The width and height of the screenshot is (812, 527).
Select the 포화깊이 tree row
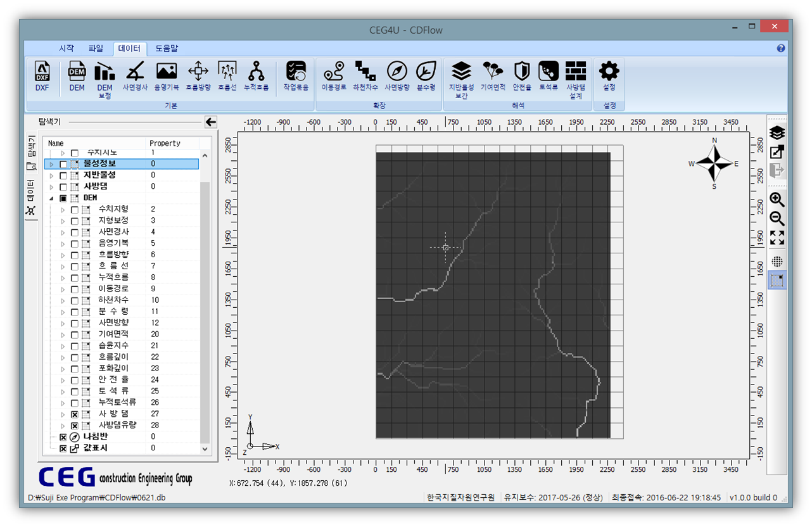[120, 369]
